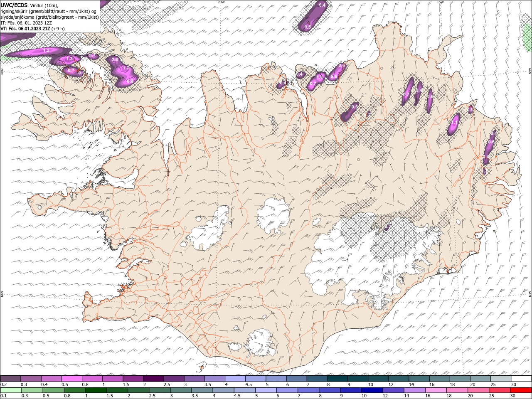Click the 20W longitude label
The image size is (532, 399).
click(221, 2)
